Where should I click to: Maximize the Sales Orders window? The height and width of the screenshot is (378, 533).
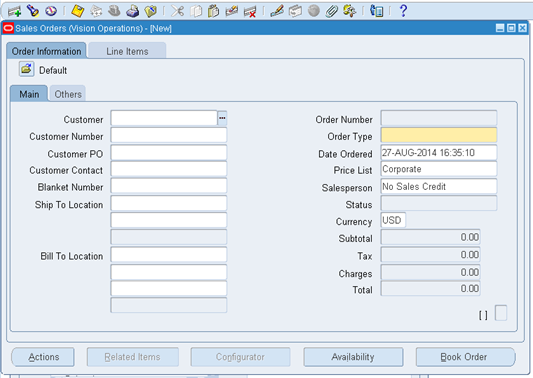[511, 28]
